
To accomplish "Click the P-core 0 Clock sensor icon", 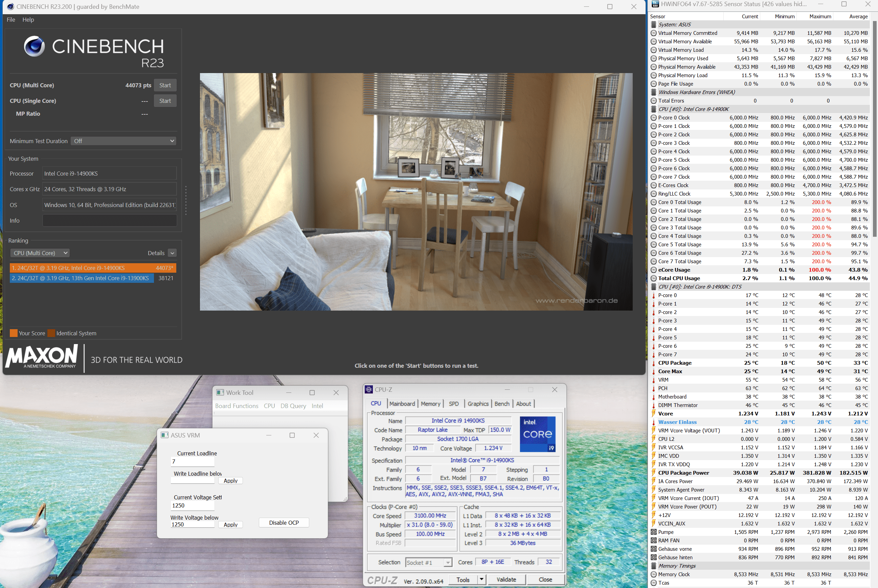I will [653, 118].
